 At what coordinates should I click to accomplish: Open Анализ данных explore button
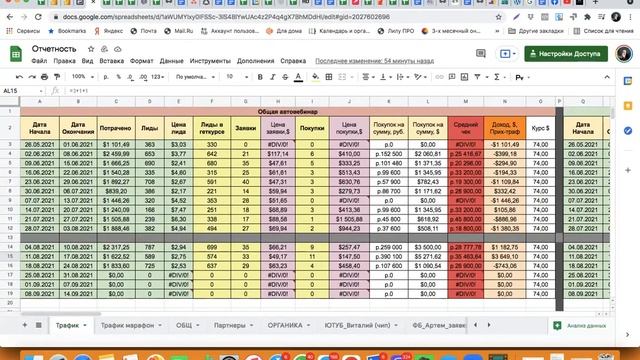click(x=580, y=326)
